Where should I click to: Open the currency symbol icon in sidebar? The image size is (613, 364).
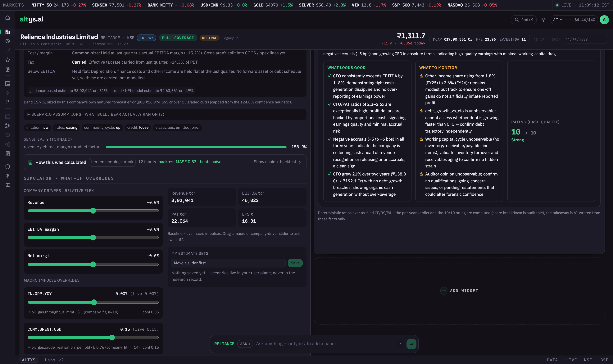click(8, 176)
